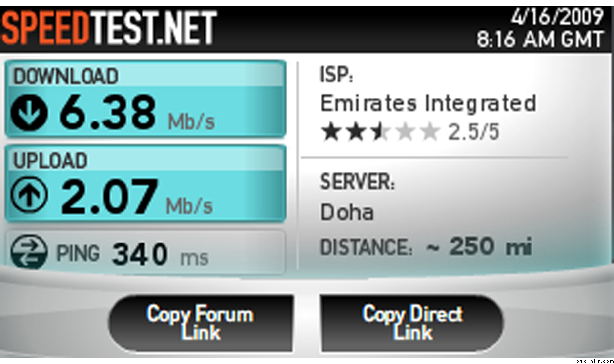Click the Copy Direct Link button
Viewport: 614px width, 364px height.
click(412, 323)
